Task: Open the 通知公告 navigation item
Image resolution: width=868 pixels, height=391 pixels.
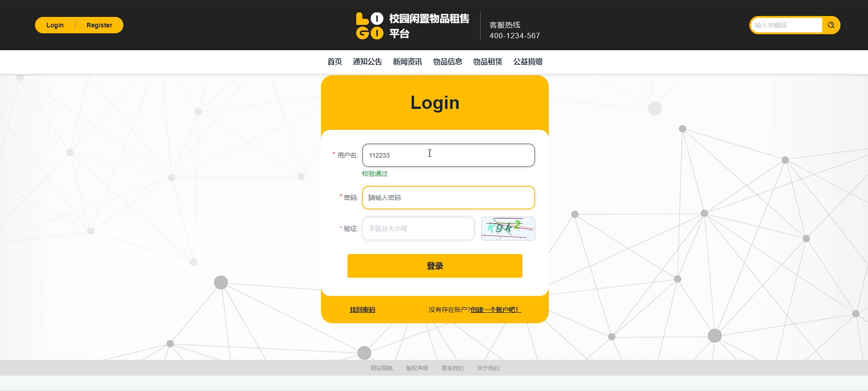Action: point(367,62)
